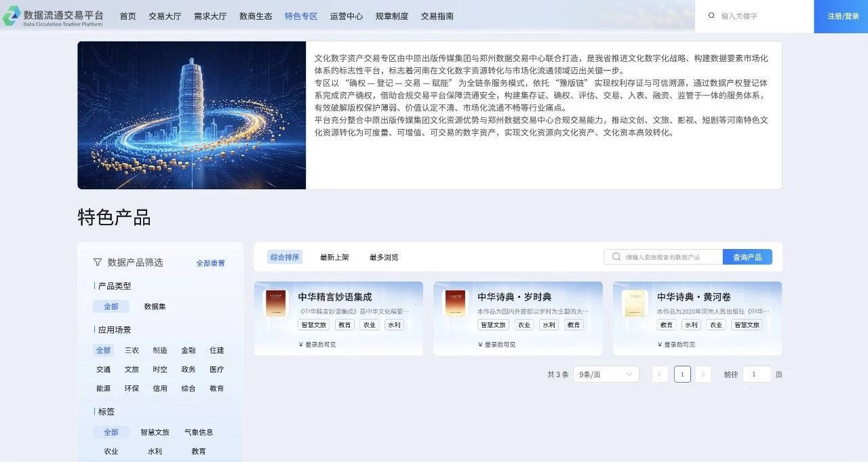Open the 中华诗典·黄河卷 product title
868x462 pixels.
coord(694,297)
